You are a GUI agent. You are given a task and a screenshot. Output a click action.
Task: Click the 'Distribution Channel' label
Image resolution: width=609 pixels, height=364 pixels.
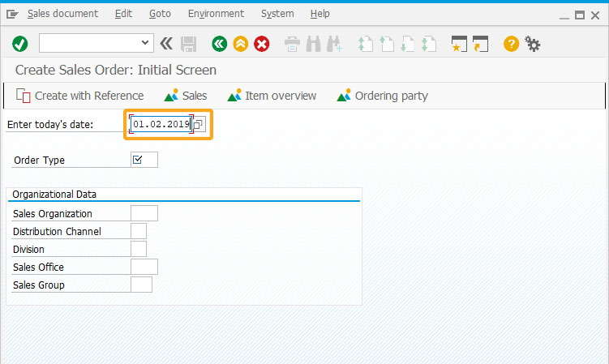pyautogui.click(x=57, y=232)
